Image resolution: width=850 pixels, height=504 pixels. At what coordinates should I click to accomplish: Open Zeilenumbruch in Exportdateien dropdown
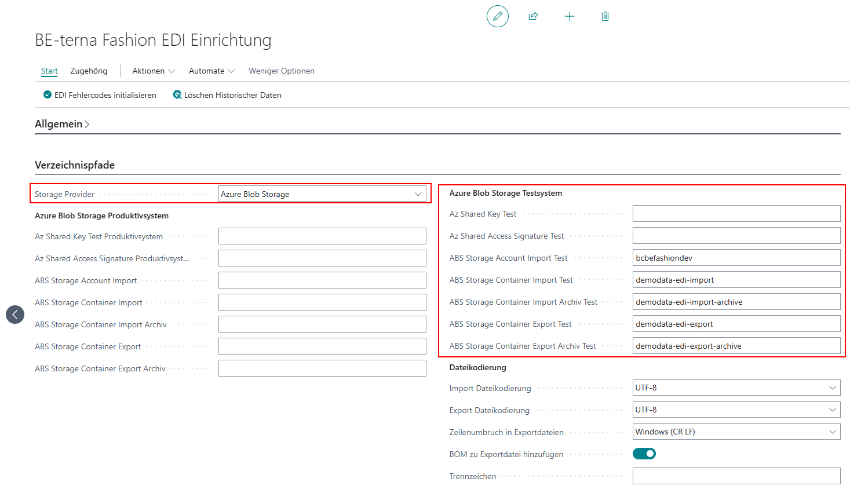(x=736, y=432)
